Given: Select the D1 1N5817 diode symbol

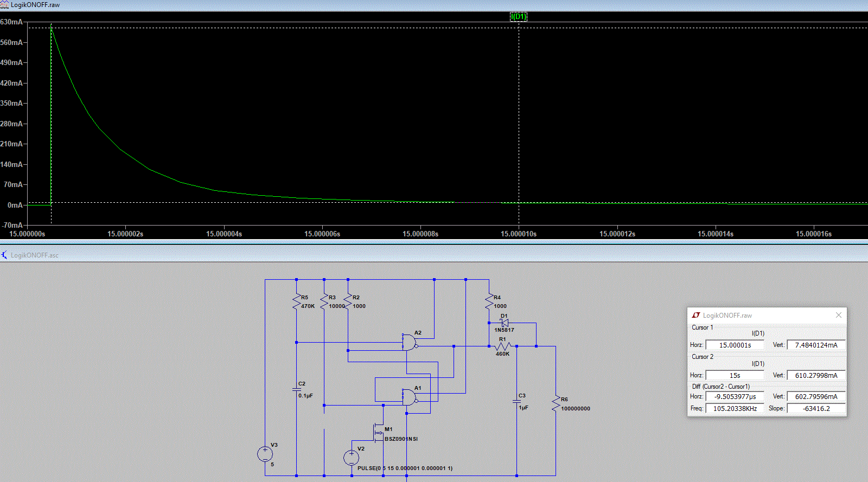Looking at the screenshot, I should pos(504,323).
